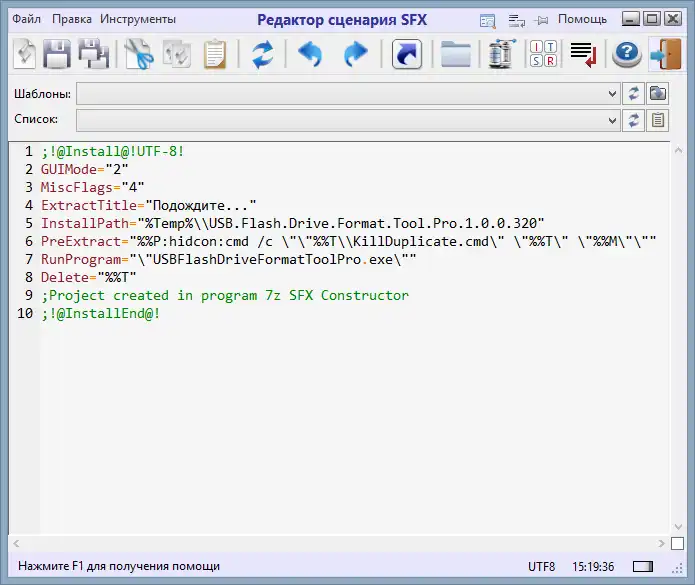Image resolution: width=695 pixels, height=585 pixels.
Task: Click the search-window icon in title bar
Action: 488,20
